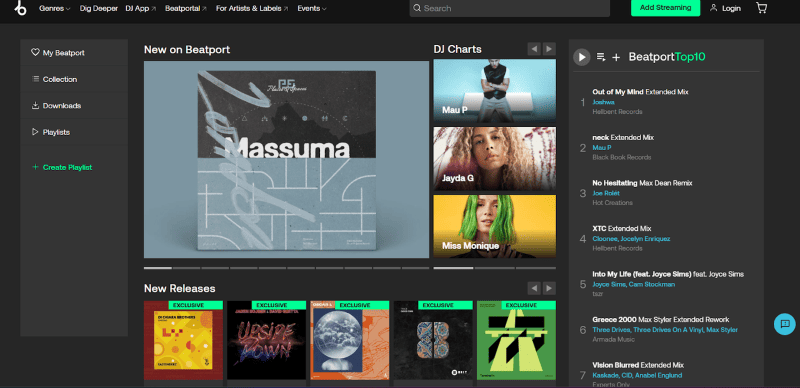Open Jayda G DJ chart thumbnail
The image size is (800, 388).
coord(494,158)
